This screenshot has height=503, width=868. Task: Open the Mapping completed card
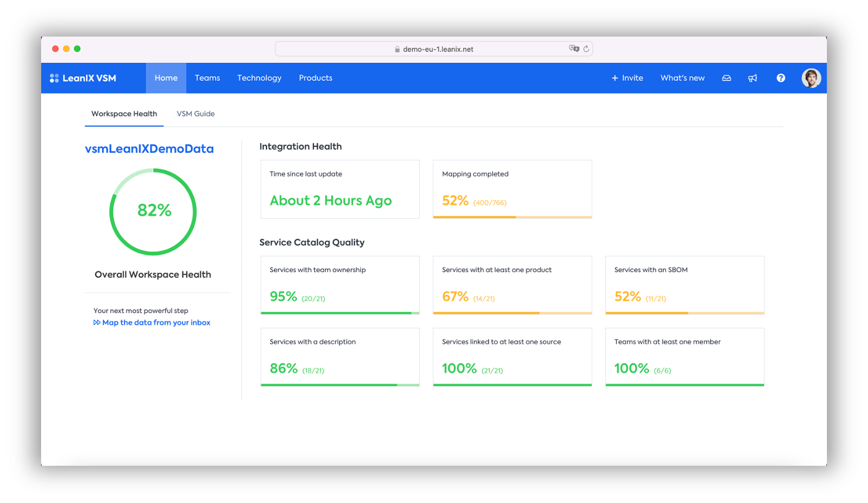pyautogui.click(x=512, y=189)
